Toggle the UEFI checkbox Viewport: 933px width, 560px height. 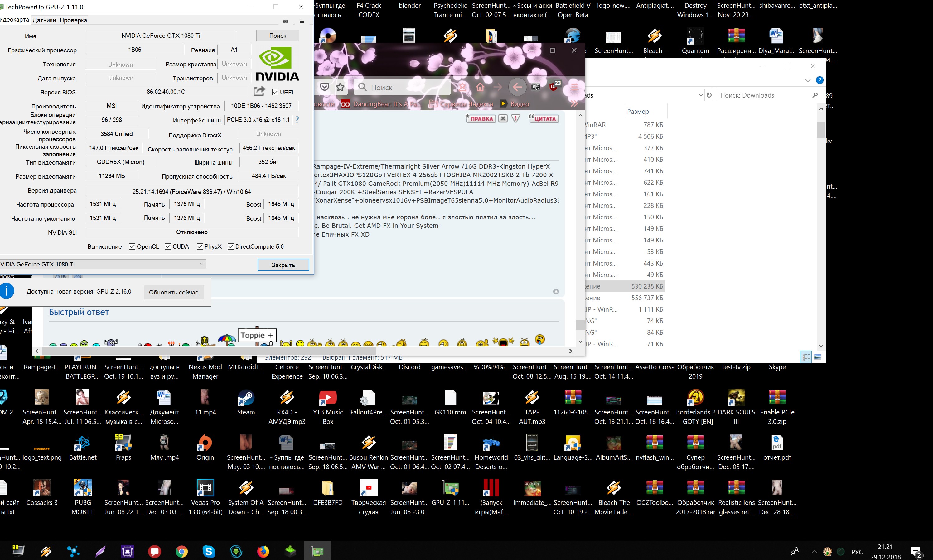pos(275,92)
